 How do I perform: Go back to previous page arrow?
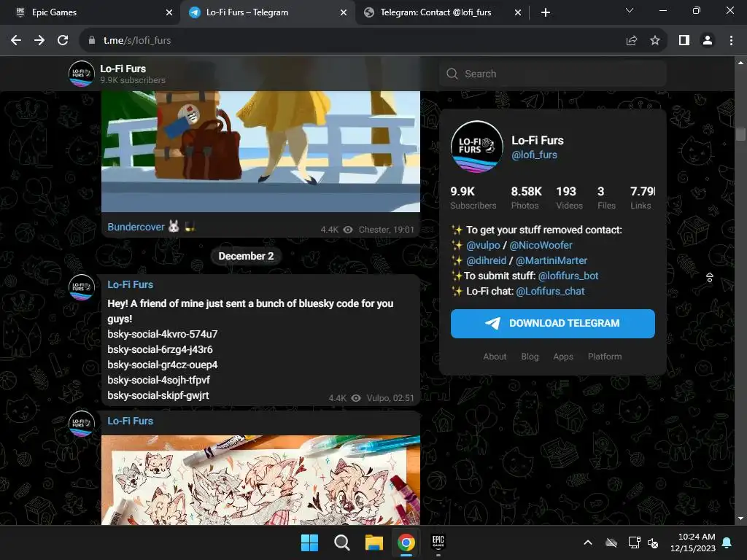[16, 41]
